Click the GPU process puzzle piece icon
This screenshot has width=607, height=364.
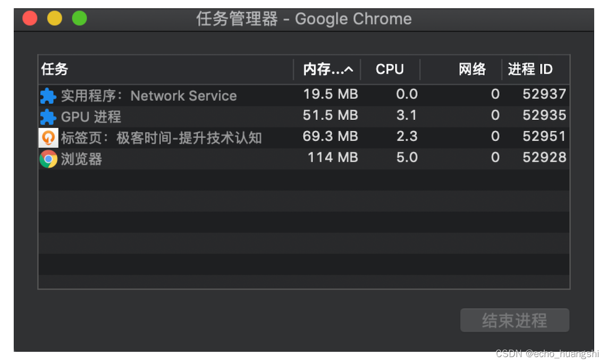point(48,116)
